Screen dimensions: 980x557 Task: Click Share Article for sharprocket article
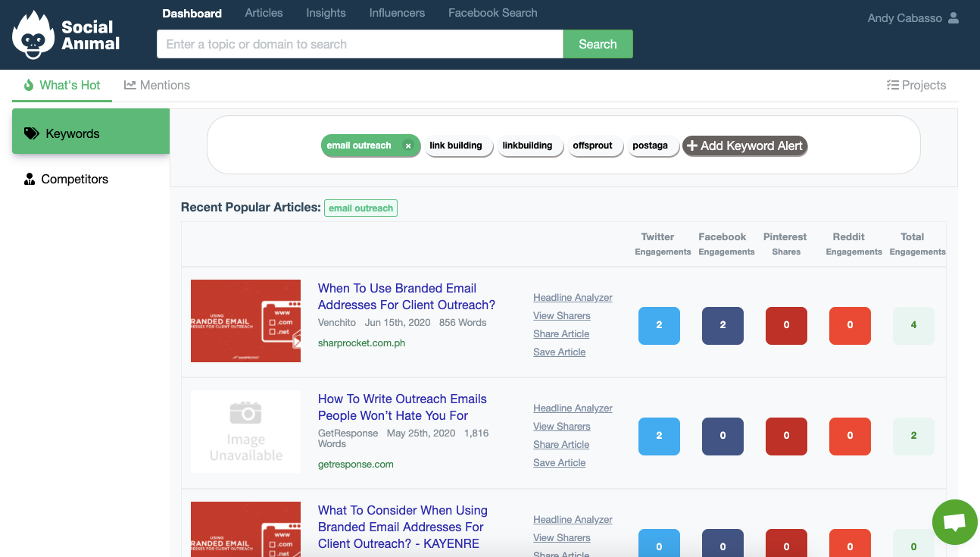tap(561, 333)
